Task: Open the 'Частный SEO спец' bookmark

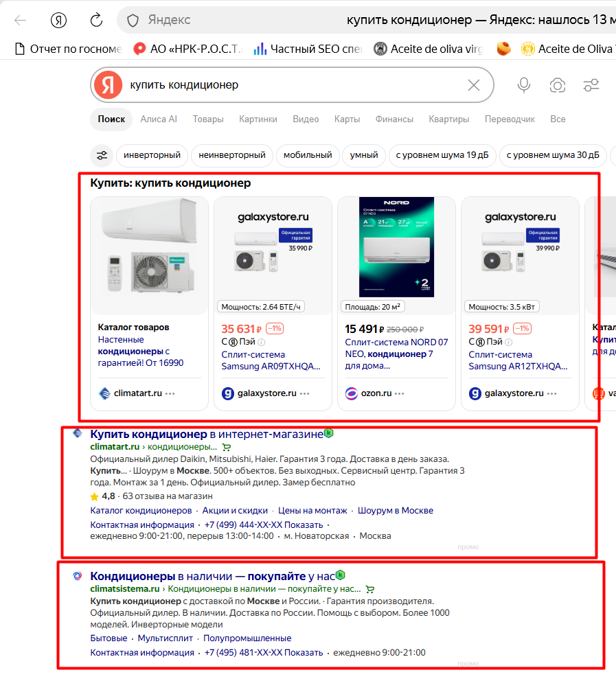Action: (x=308, y=49)
